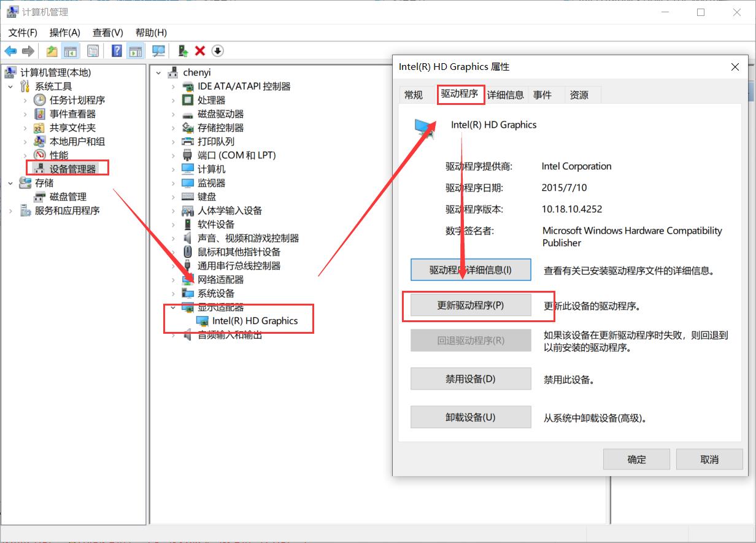
Task: Open the 查看 menu
Action: click(x=107, y=33)
